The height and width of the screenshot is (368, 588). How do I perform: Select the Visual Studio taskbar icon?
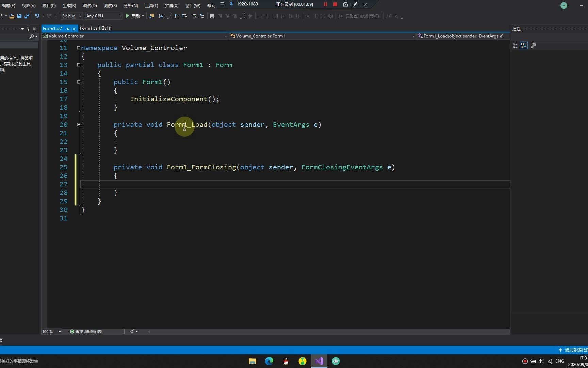(x=319, y=361)
